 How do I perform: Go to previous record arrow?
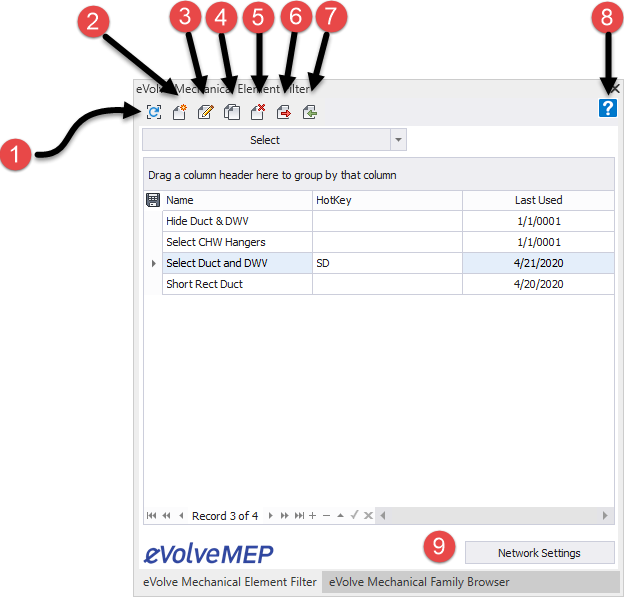(x=181, y=516)
